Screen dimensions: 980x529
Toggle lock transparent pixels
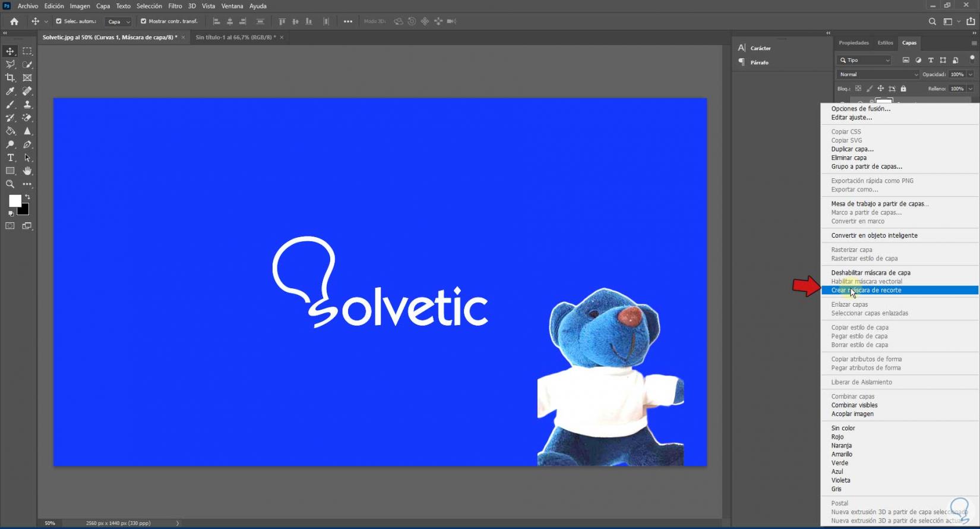tap(858, 89)
